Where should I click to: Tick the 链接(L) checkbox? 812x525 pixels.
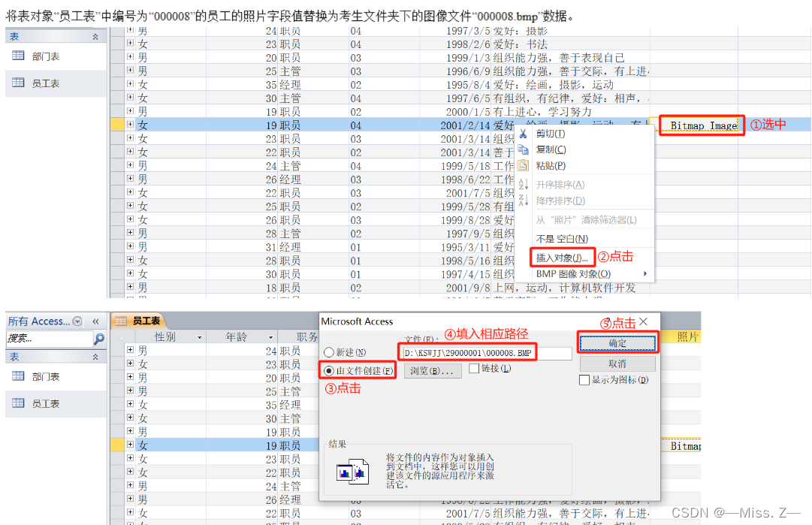474,368
